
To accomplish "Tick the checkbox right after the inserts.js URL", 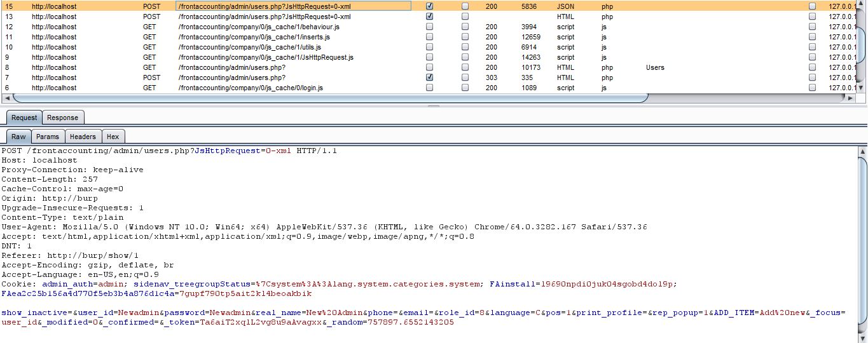I will [429, 37].
